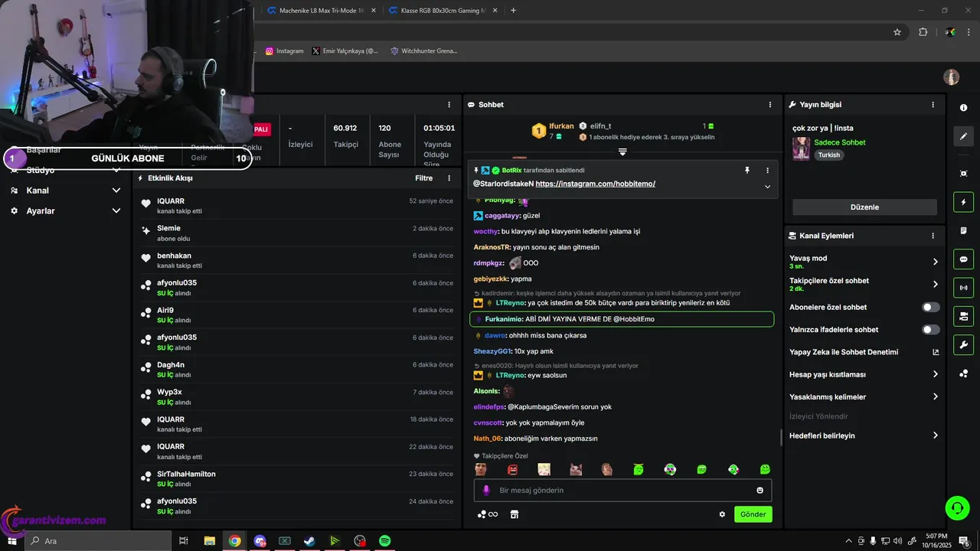980x551 pixels.
Task: Click the pencil edit icon in right sidebar
Action: (963, 136)
